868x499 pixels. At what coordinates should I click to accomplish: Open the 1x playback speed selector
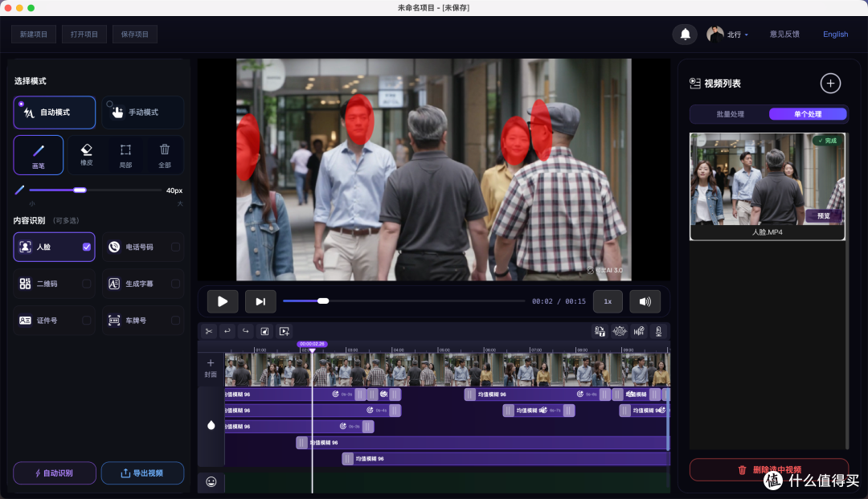(608, 301)
